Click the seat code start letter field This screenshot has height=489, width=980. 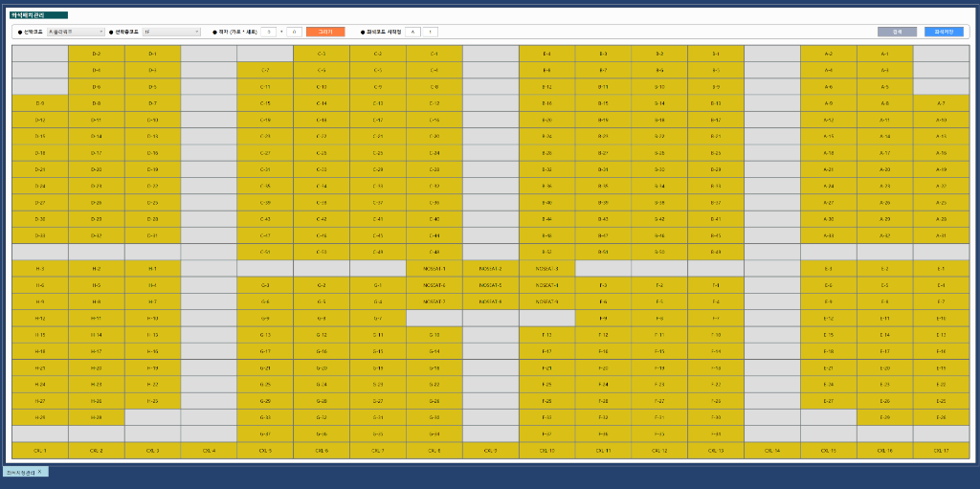coord(412,32)
